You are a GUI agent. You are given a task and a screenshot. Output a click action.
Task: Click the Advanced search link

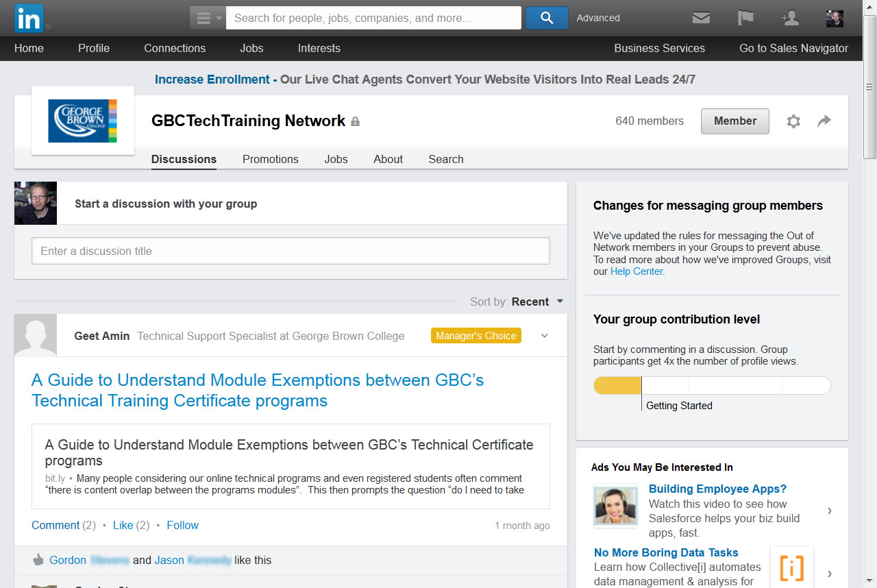pyautogui.click(x=598, y=19)
